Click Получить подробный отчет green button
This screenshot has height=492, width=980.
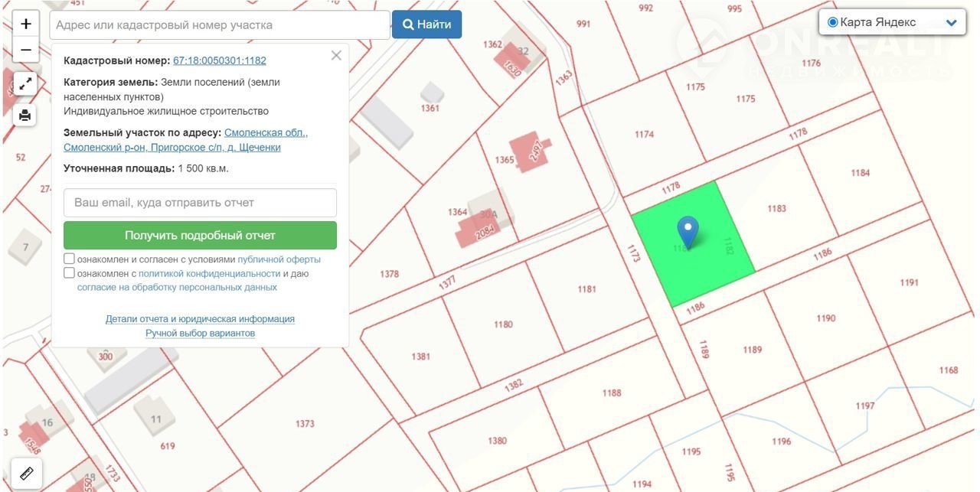point(200,236)
